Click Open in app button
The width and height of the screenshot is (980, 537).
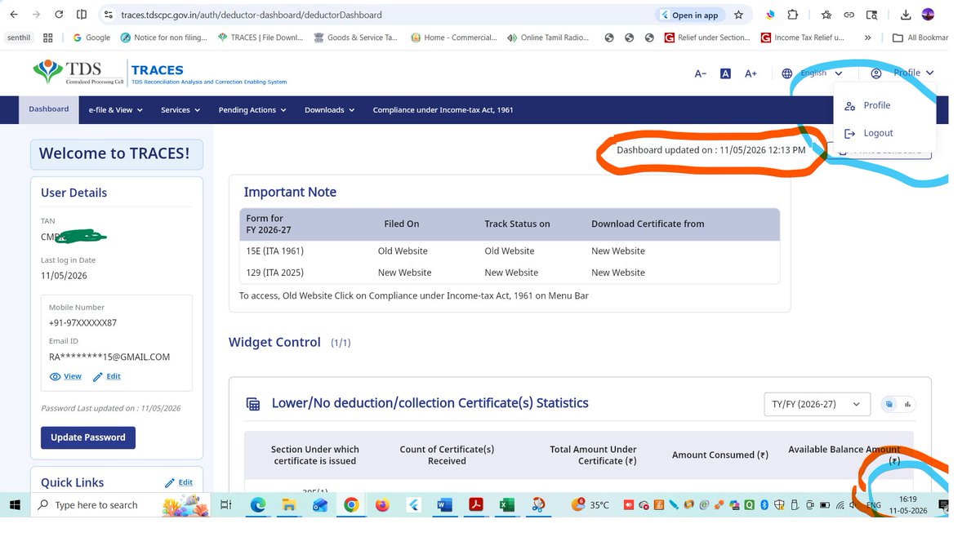click(x=689, y=15)
